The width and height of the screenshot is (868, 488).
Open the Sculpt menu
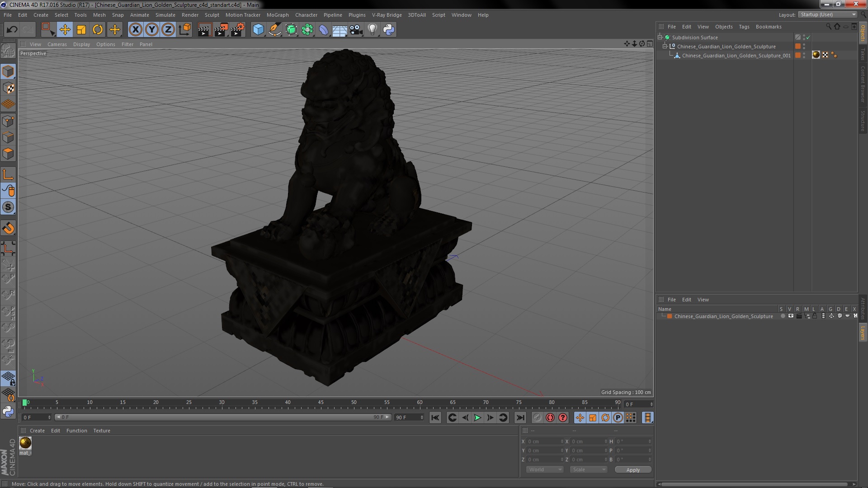212,15
